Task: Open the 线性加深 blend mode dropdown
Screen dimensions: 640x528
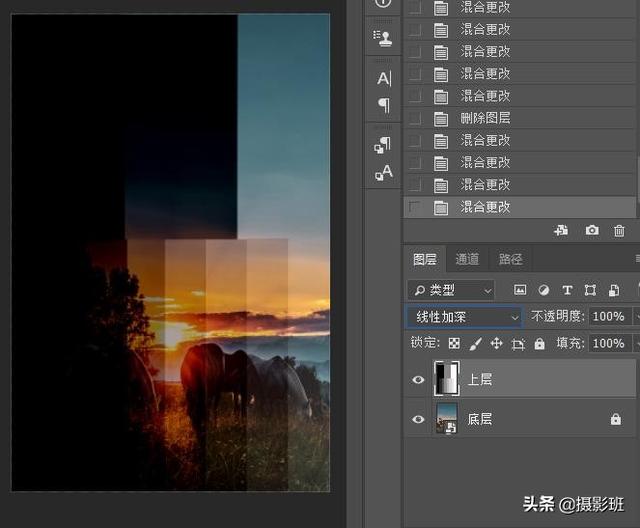Action: click(x=464, y=317)
